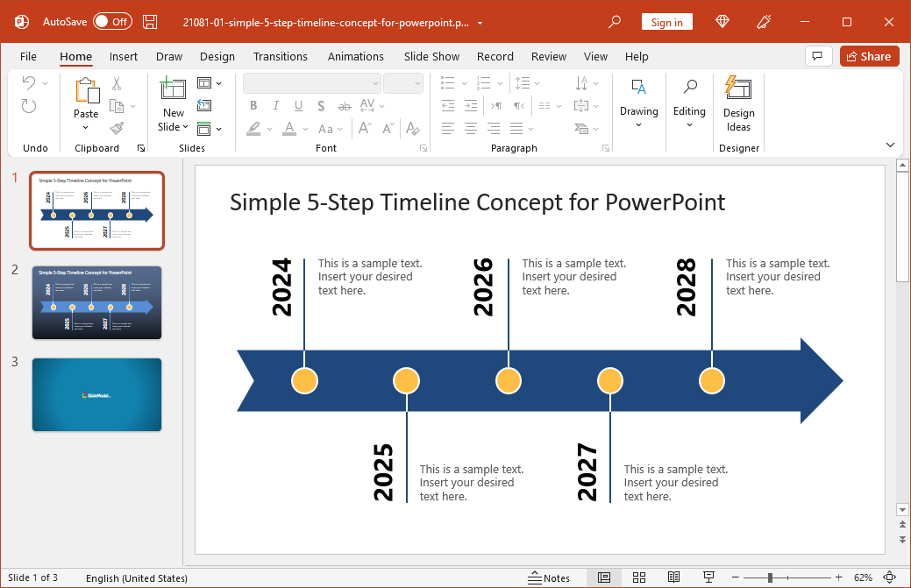
Task: Click the Format Painter brush icon
Action: (x=117, y=128)
